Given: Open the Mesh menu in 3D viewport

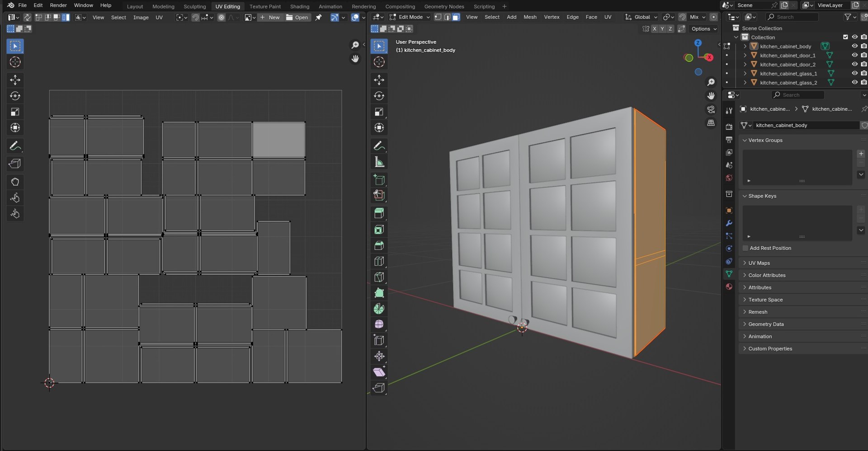Looking at the screenshot, I should point(530,17).
